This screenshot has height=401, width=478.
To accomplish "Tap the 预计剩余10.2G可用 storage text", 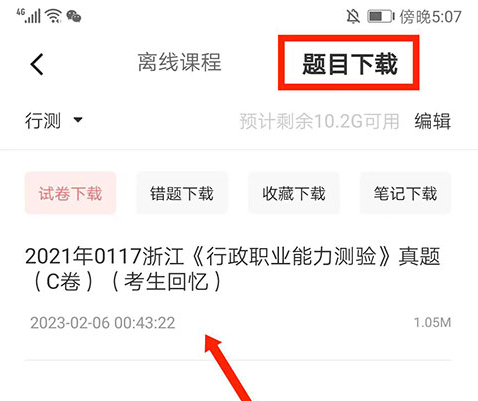I will (319, 121).
